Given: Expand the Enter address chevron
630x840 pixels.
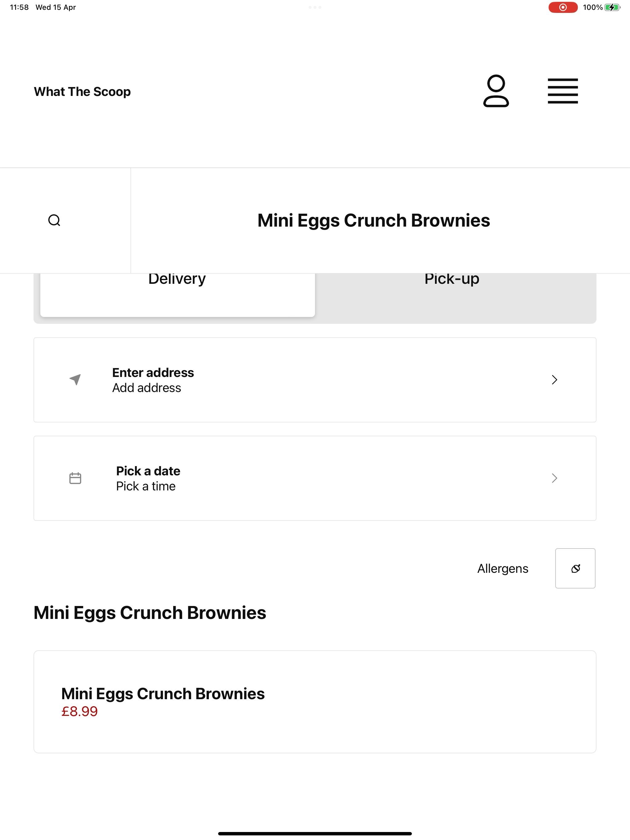Looking at the screenshot, I should (554, 380).
